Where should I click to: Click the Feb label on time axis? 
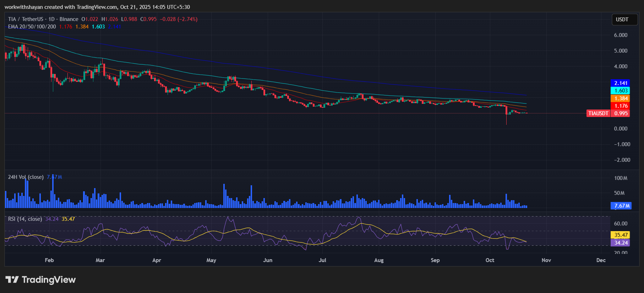pos(49,260)
